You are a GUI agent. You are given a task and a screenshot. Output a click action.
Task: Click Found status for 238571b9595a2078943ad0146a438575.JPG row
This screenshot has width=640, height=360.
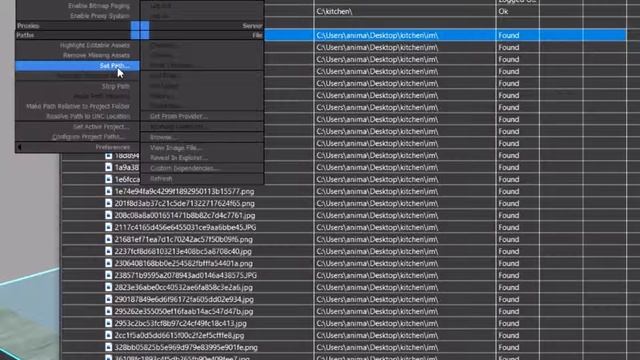click(518, 275)
